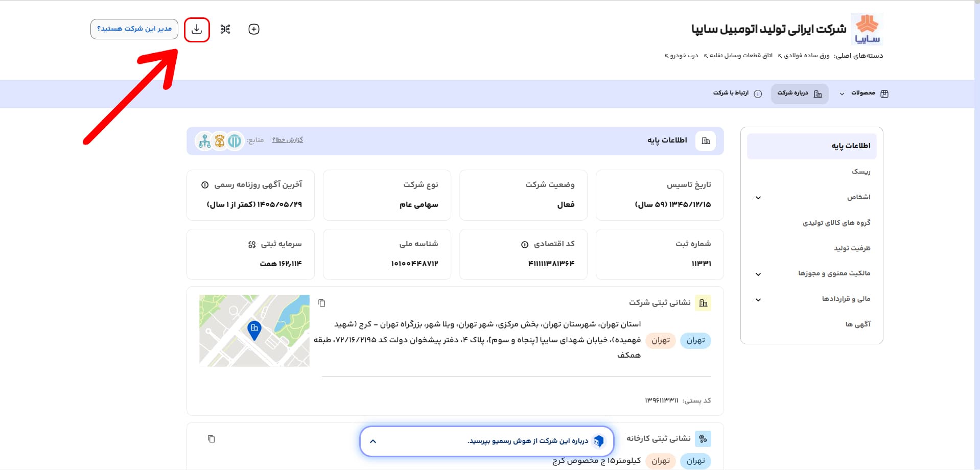Switch to the ارتباط با شرکت tab
980x470 pixels.
737,93
